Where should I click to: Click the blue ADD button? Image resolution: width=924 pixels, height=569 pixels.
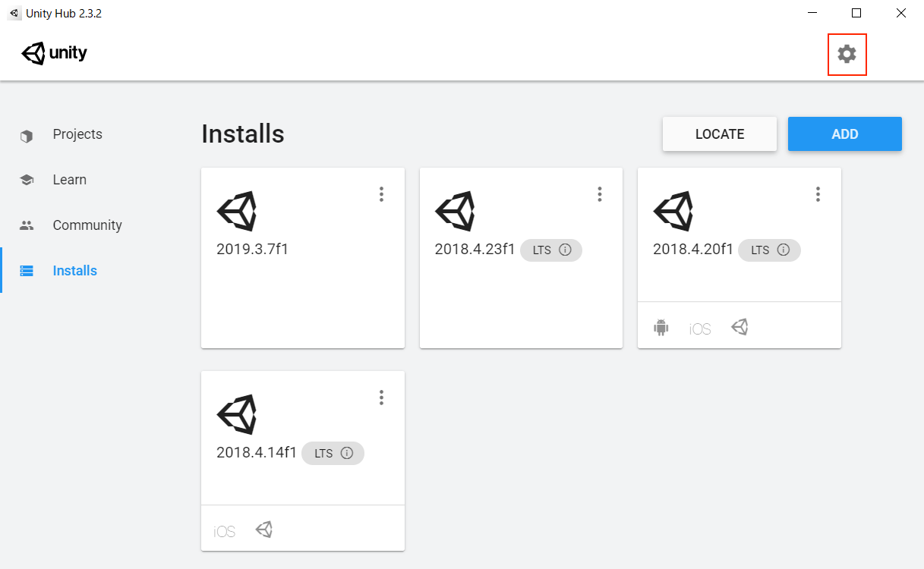(844, 134)
